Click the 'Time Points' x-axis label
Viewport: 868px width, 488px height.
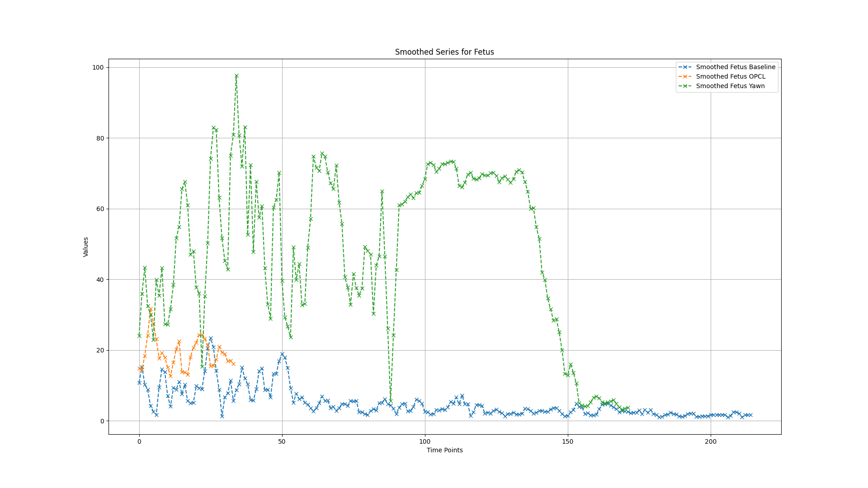pyautogui.click(x=444, y=450)
